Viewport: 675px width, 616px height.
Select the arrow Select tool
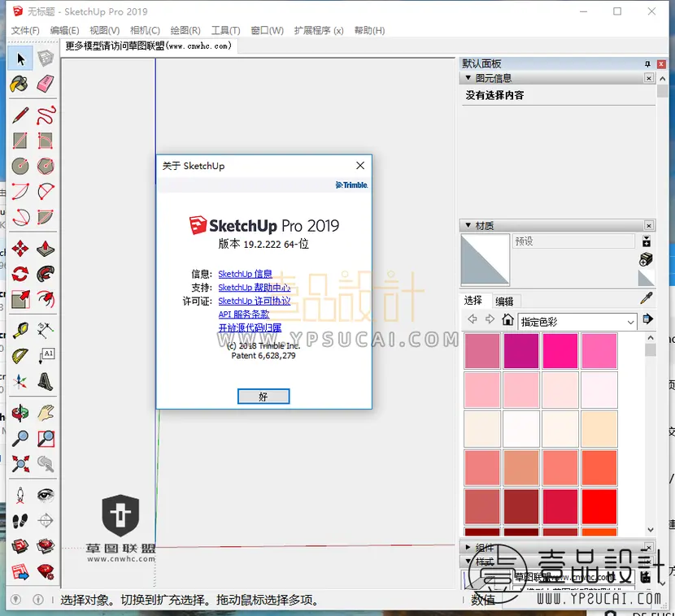click(x=20, y=59)
